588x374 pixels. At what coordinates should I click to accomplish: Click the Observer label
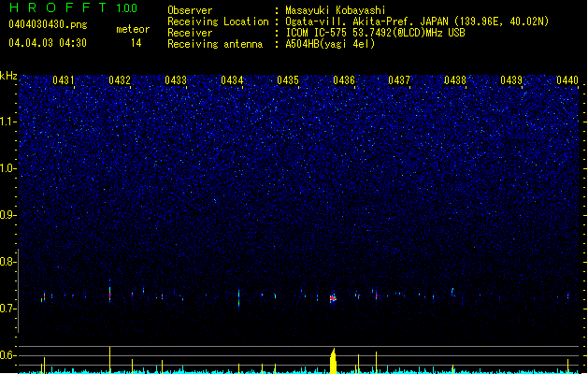tap(190, 10)
